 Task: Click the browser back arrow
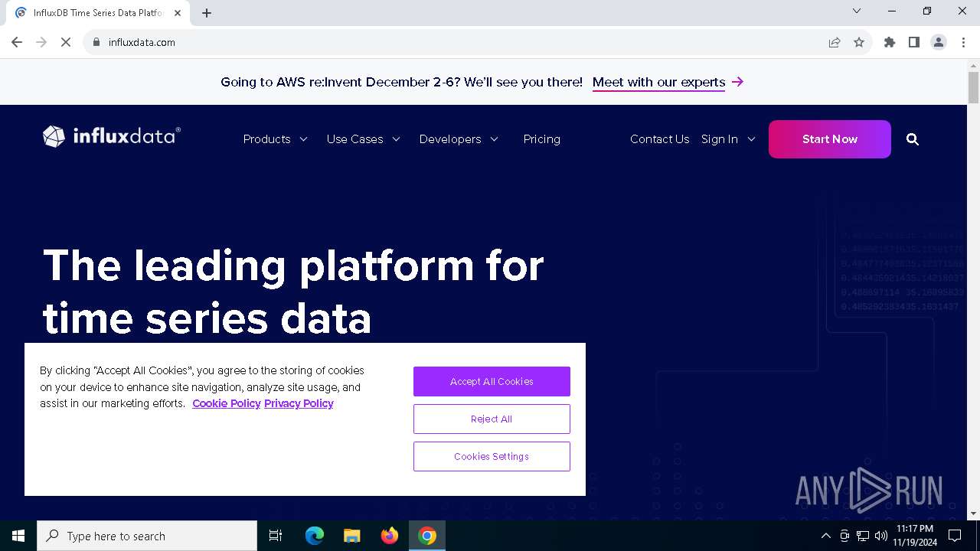click(17, 42)
